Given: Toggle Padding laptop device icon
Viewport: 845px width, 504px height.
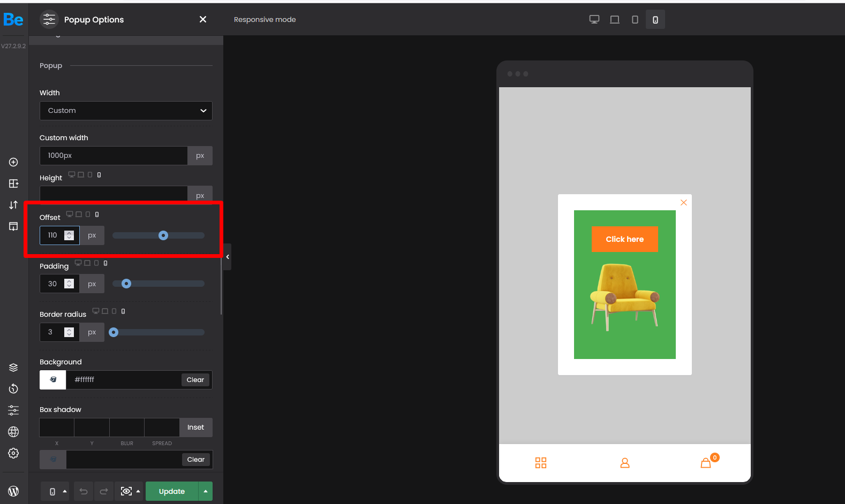Looking at the screenshot, I should tap(87, 263).
